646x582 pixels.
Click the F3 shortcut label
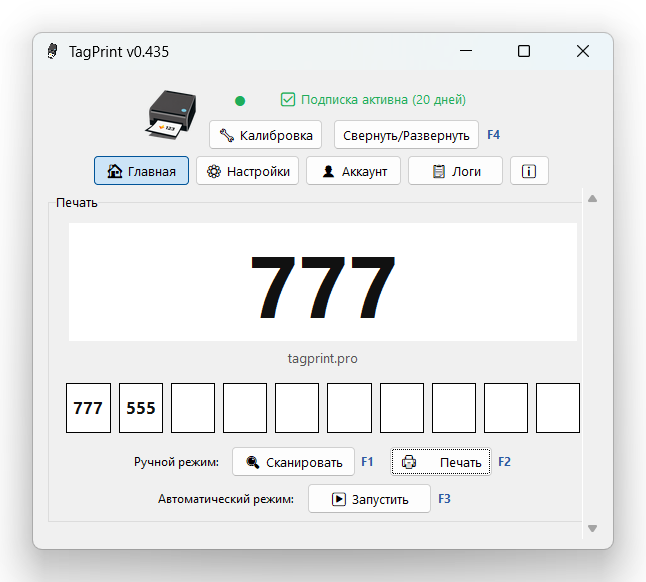pyautogui.click(x=444, y=499)
